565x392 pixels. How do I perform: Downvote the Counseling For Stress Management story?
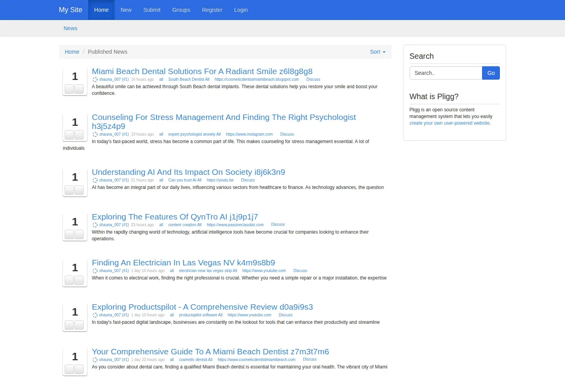pos(79,135)
